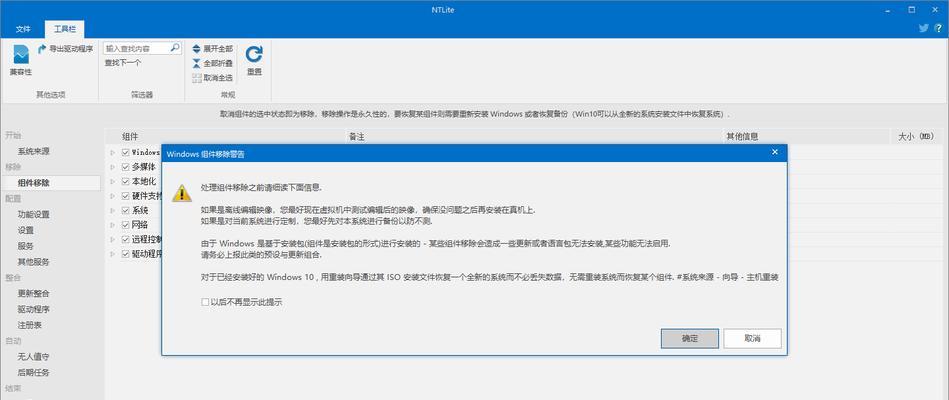Open the 兼容性 compatibility tool icon

(21, 54)
